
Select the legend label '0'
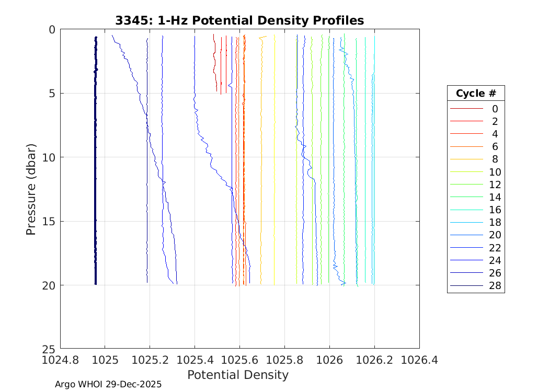[x=495, y=109]
